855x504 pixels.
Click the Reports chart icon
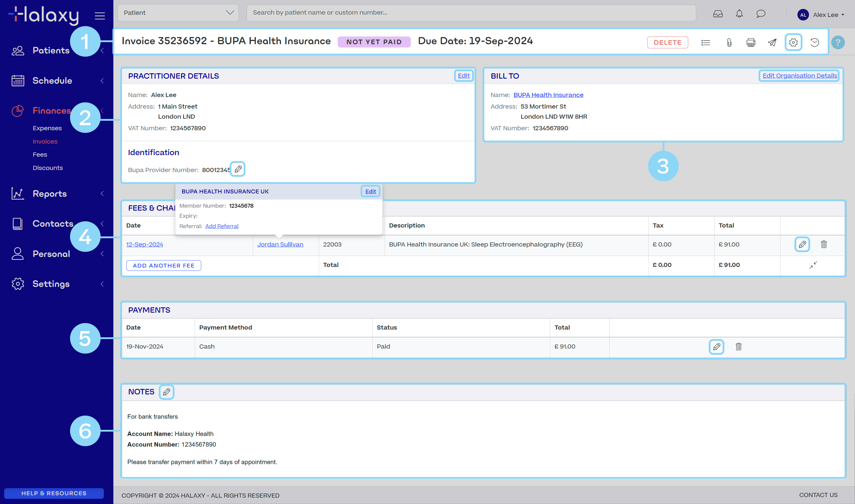[18, 194]
